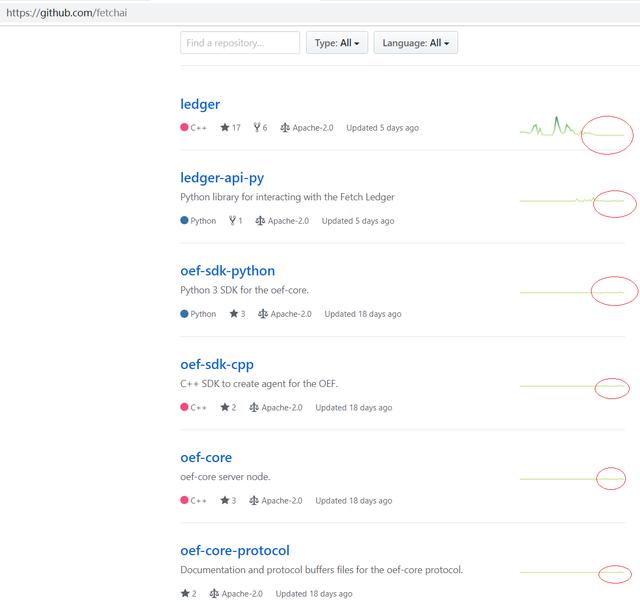
Task: Click the fork icon for ledger repo
Action: click(257, 128)
